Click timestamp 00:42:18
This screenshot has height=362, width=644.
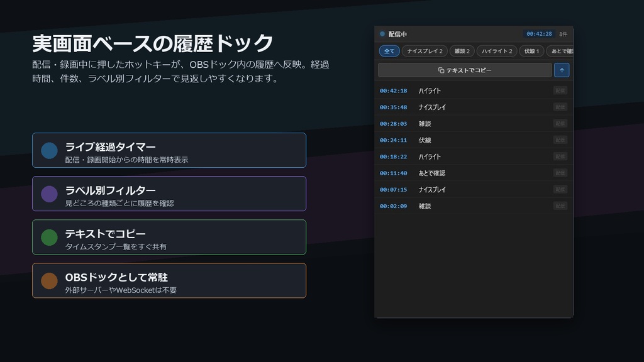click(394, 90)
